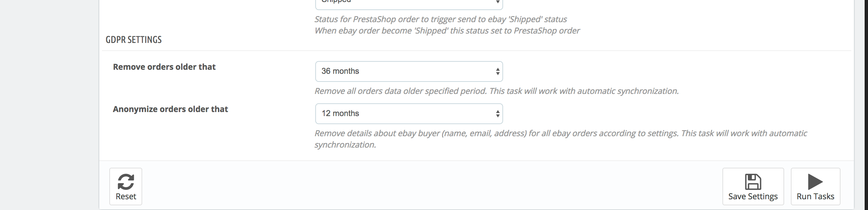Click the floppy disk Save icon
Screen dimensions: 868x210
pyautogui.click(x=753, y=182)
